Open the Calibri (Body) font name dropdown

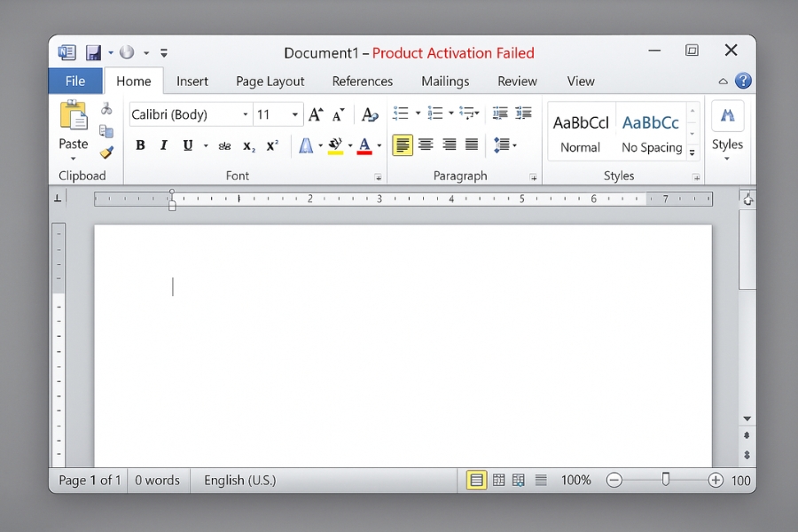[x=245, y=114]
